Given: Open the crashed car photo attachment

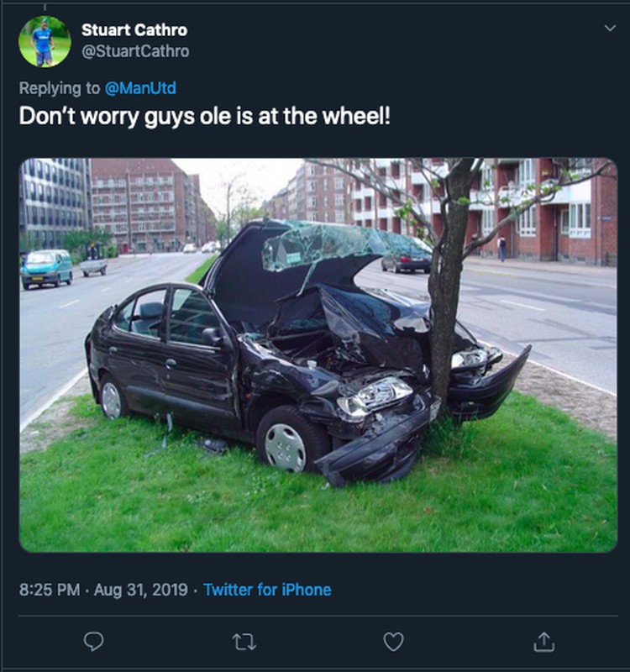Looking at the screenshot, I should click(318, 354).
